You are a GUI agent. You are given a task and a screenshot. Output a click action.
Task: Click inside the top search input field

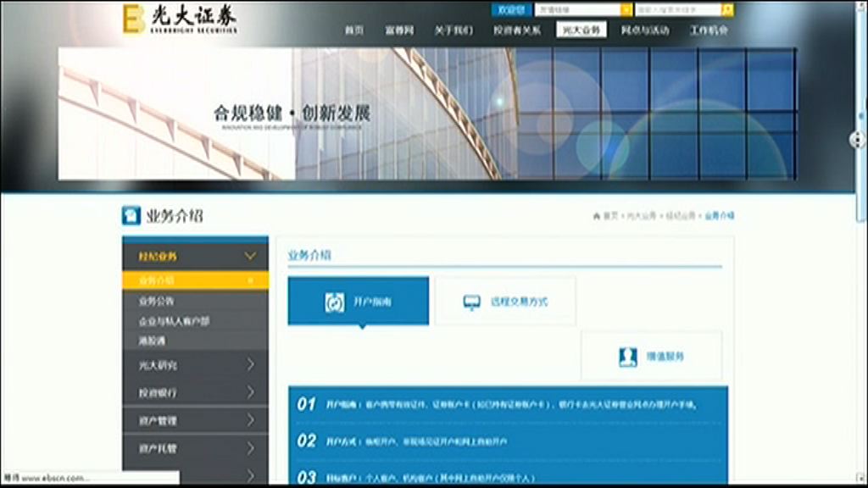click(676, 9)
